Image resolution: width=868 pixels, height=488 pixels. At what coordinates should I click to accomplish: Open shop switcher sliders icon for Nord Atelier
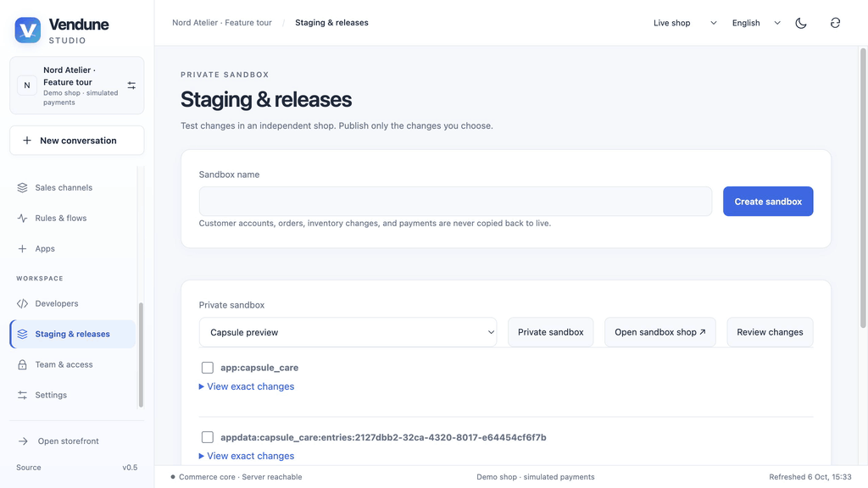click(x=131, y=86)
